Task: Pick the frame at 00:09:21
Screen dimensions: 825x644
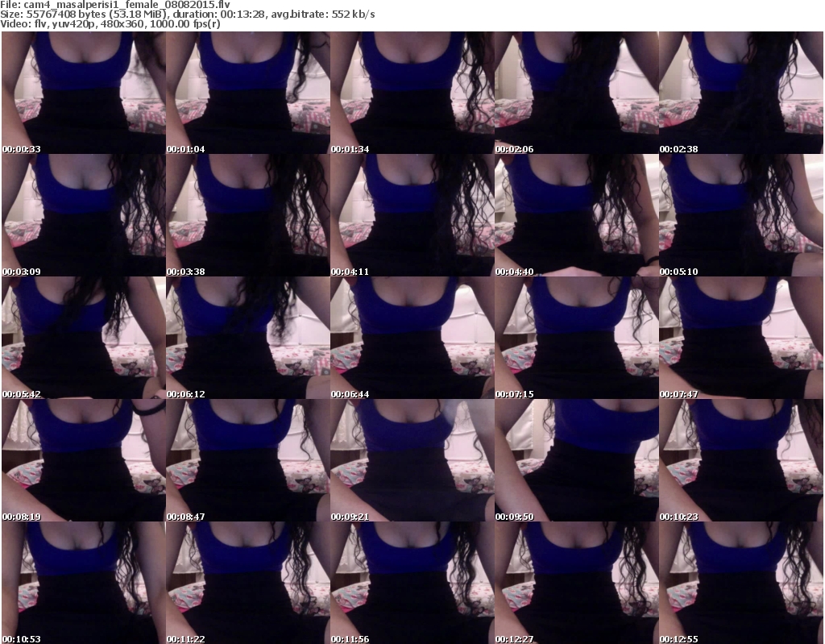Action: pyautogui.click(x=412, y=460)
